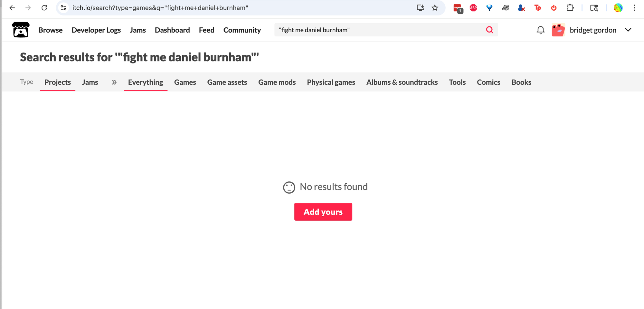
Task: Switch to the Jams search type
Action: click(x=90, y=82)
